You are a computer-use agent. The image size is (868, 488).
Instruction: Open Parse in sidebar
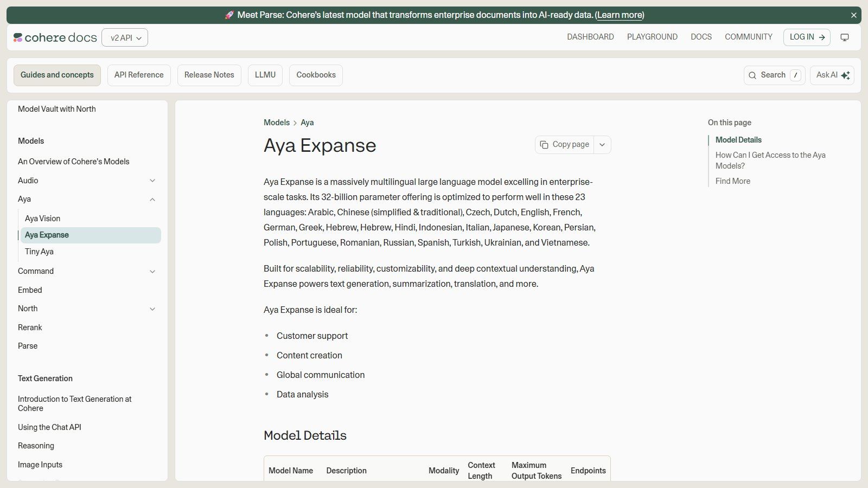coord(28,346)
